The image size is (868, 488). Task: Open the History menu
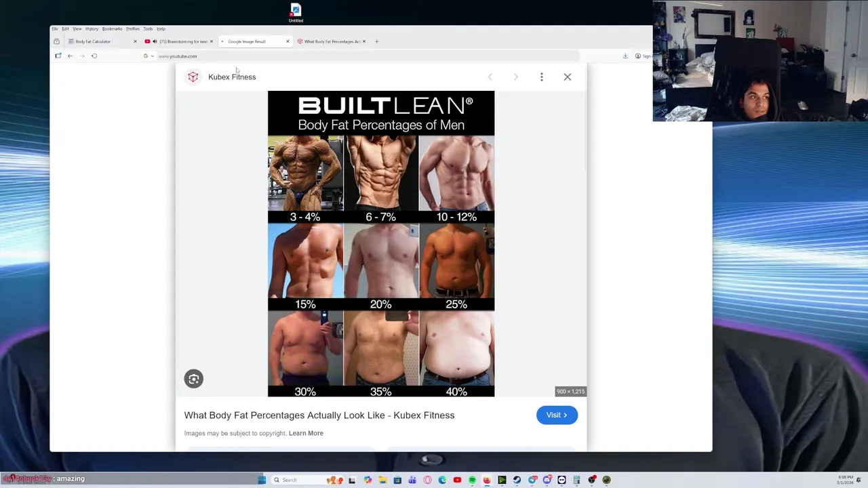92,29
